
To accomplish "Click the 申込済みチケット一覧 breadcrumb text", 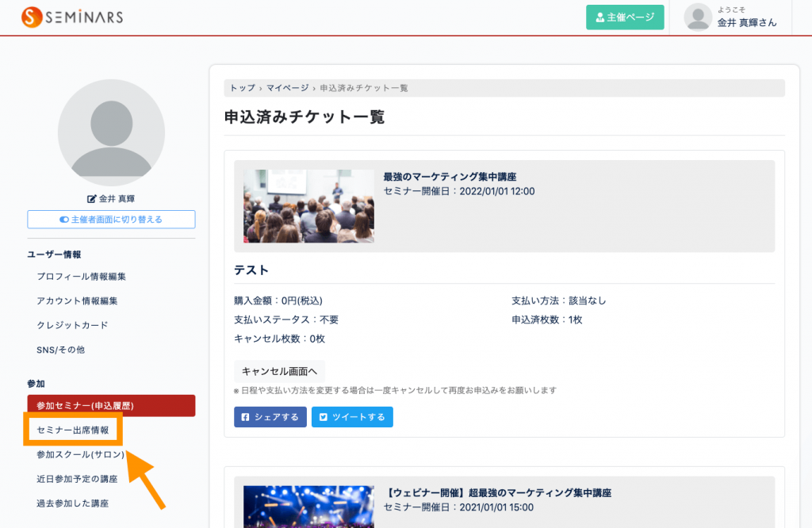I will pyautogui.click(x=364, y=88).
